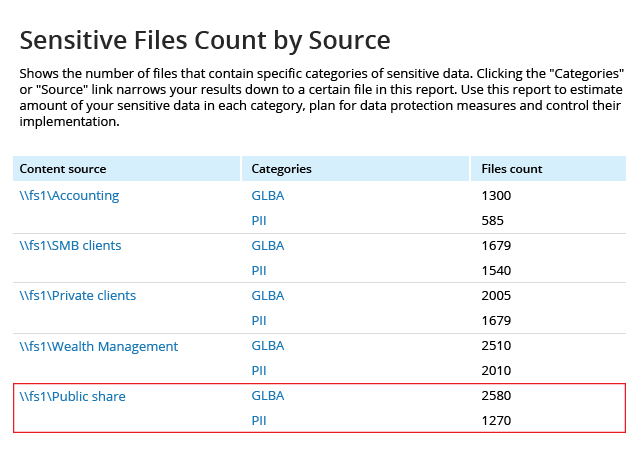Click the Content source column header

point(63,169)
